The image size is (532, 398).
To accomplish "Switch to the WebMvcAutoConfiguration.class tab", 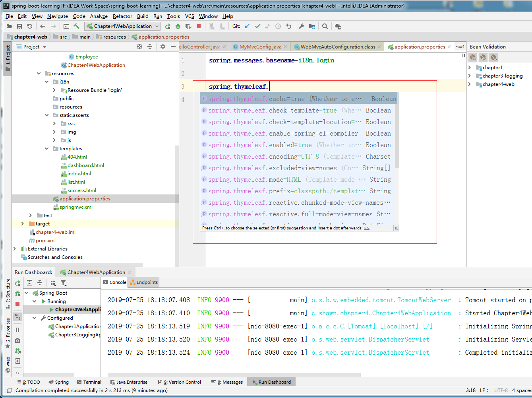I will [x=338, y=47].
